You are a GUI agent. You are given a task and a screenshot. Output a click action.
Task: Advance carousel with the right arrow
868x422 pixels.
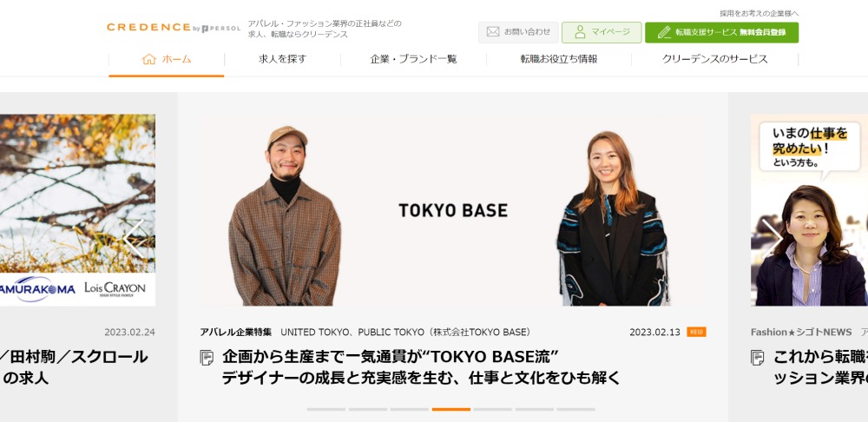(772, 239)
